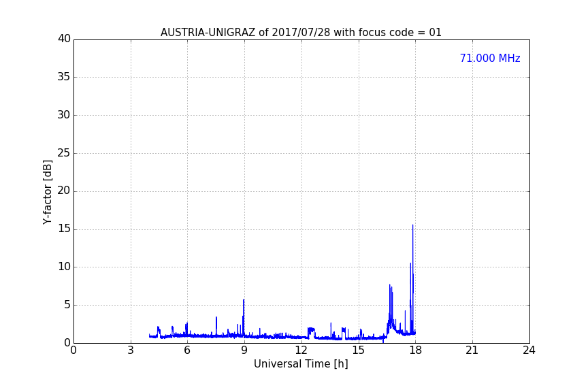This screenshot has height=392, width=588.
Task: Click the Universal Time [h] axis label
Action: click(301, 364)
